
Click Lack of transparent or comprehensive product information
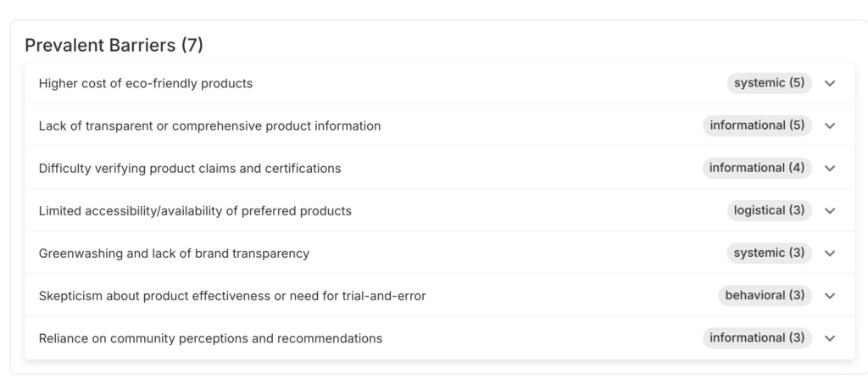pos(209,125)
